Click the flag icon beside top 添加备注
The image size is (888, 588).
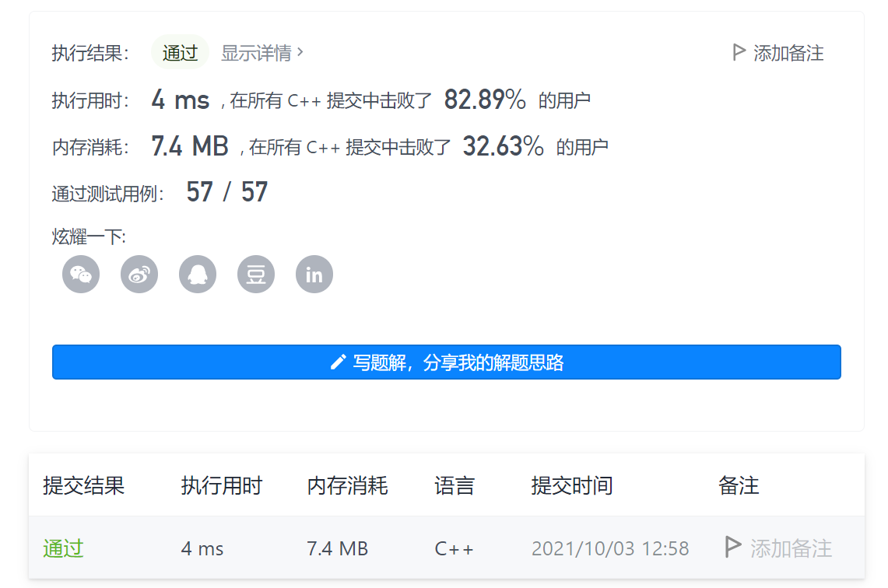(739, 53)
